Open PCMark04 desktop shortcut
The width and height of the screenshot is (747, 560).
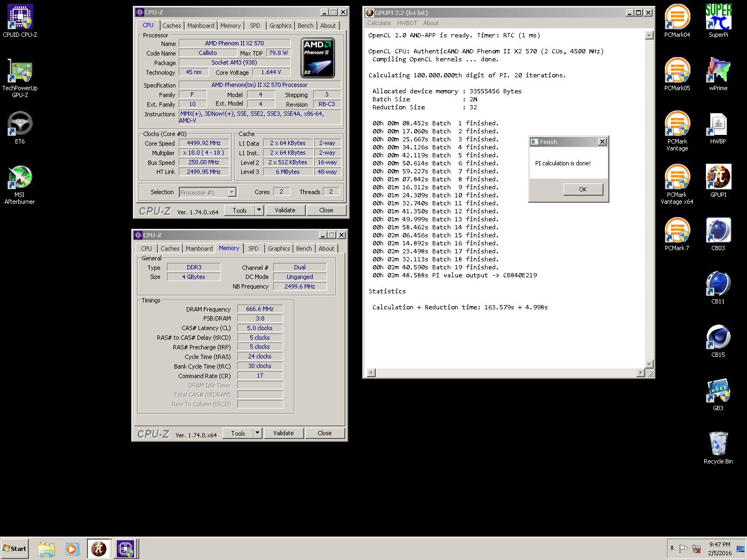coord(677,21)
